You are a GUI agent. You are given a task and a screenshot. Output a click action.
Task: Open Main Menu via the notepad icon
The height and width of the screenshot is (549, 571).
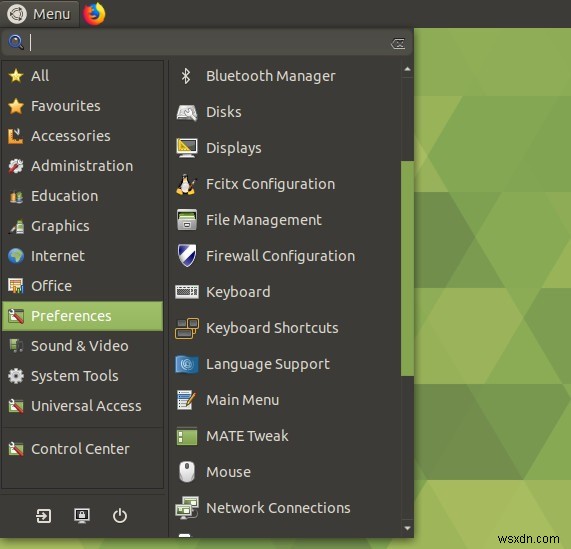tap(187, 400)
